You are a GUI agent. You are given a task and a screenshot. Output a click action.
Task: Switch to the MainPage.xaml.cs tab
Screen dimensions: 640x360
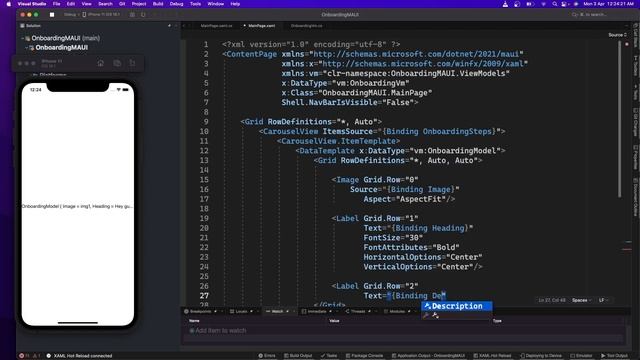216,26
